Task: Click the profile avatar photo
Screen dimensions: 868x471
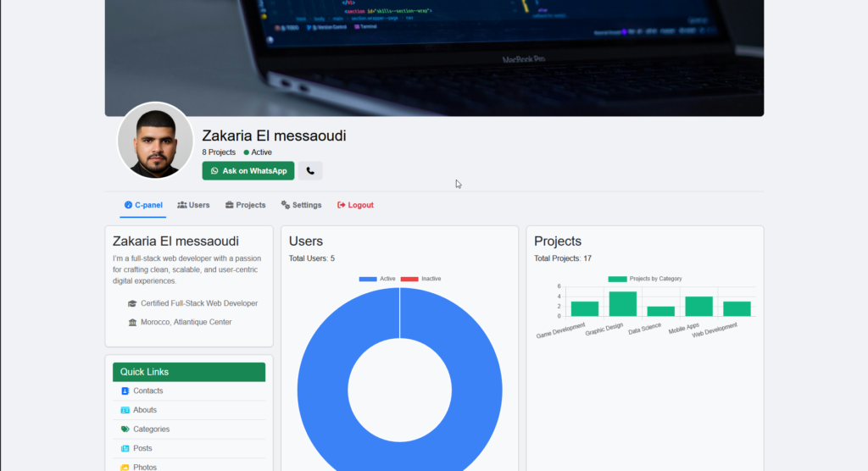Action: pyautogui.click(x=156, y=141)
